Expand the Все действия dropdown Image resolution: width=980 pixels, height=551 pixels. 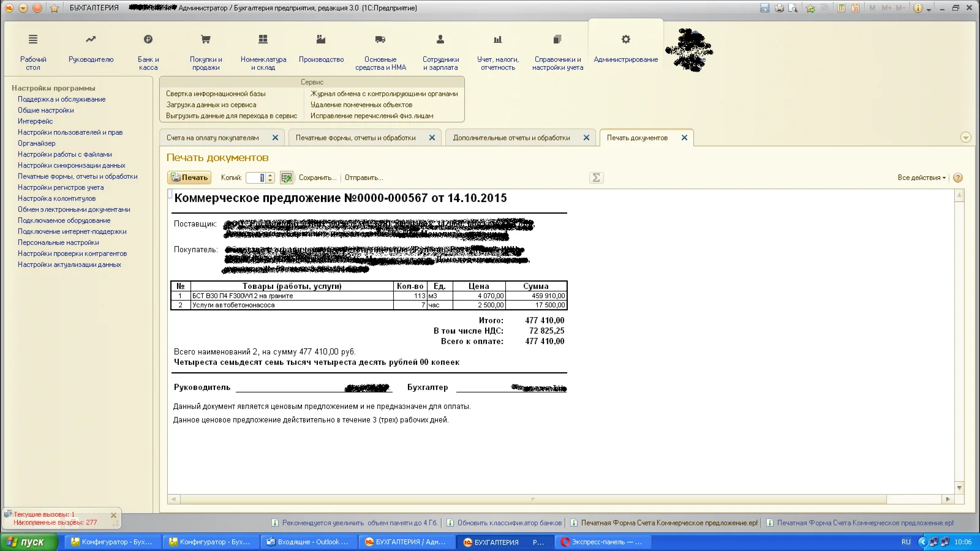tap(921, 178)
